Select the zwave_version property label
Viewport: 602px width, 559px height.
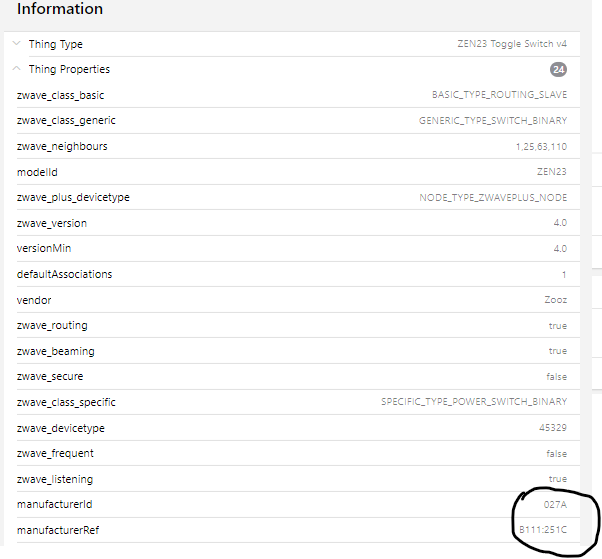pyautogui.click(x=52, y=223)
